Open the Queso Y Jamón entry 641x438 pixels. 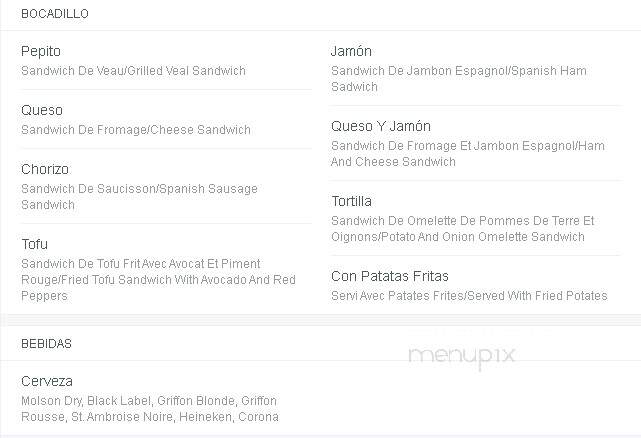coord(381,126)
